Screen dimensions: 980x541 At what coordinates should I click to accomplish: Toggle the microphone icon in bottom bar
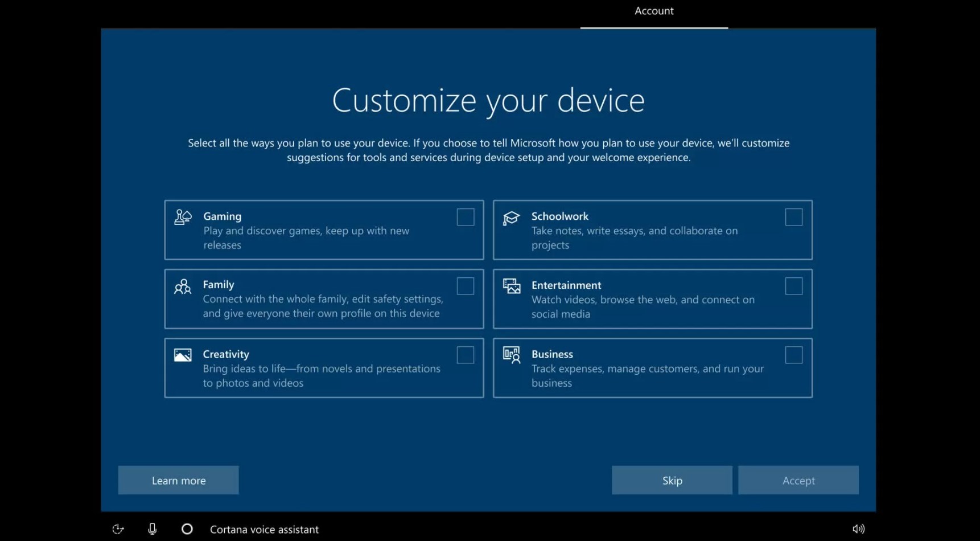[152, 529]
